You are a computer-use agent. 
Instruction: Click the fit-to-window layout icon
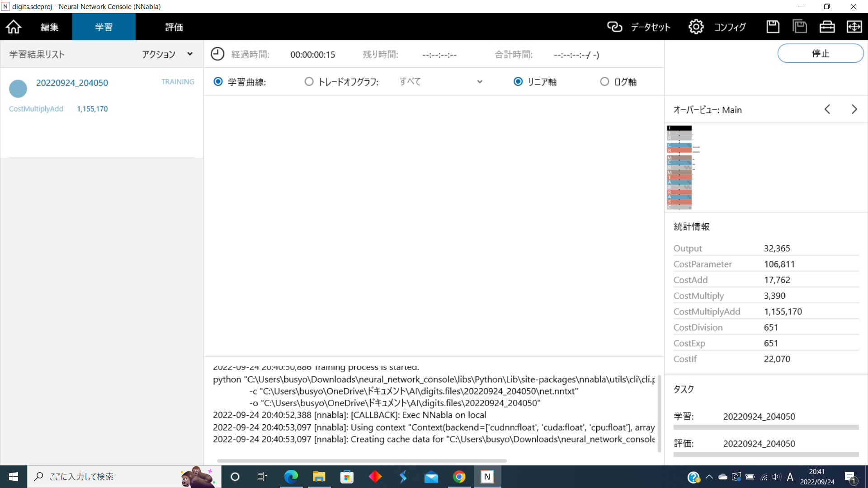[854, 27]
